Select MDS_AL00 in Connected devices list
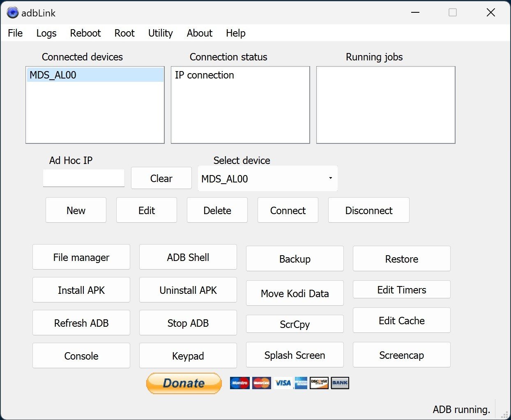 (53, 75)
